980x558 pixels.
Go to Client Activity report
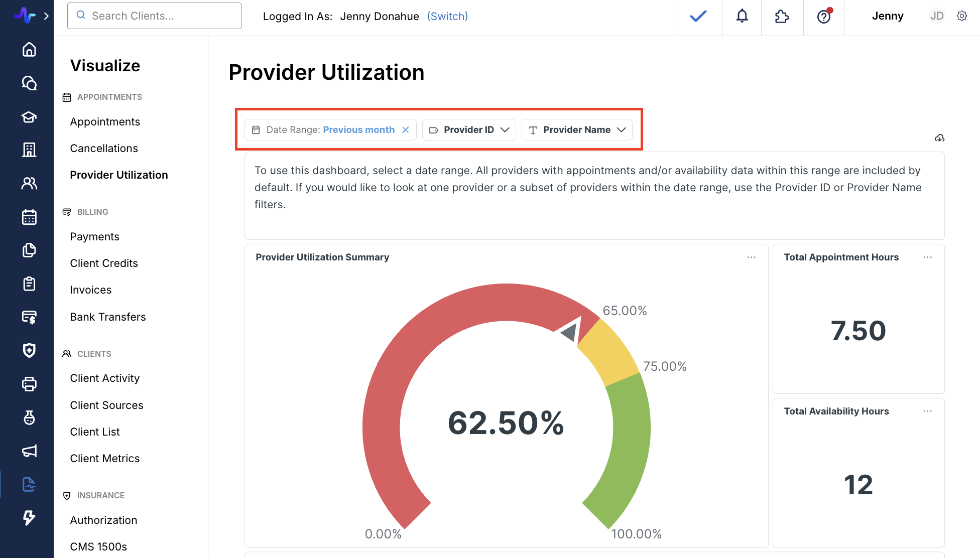click(x=105, y=378)
